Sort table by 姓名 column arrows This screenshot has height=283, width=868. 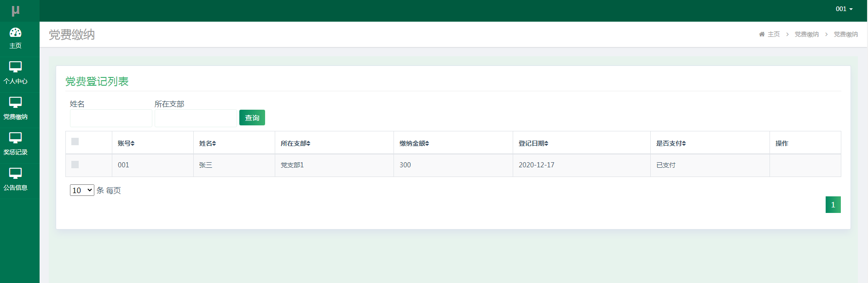click(214, 143)
